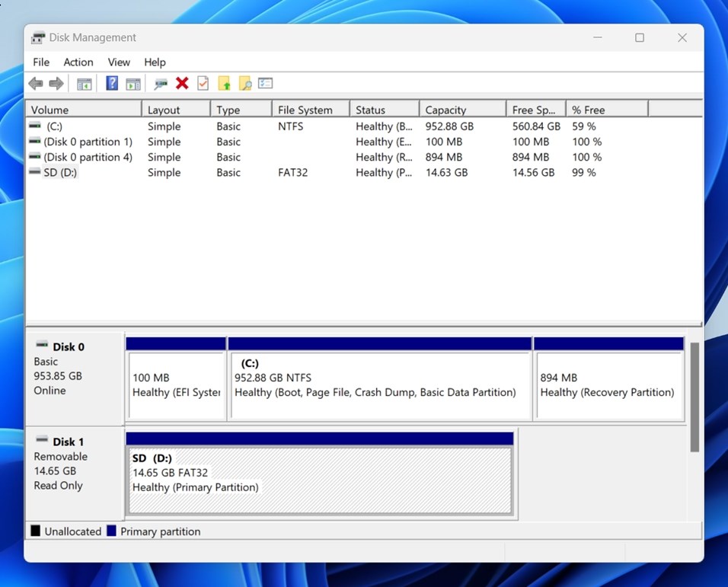Click the Open folder icon with green arrow
Image resolution: width=728 pixels, height=587 pixels.
(224, 83)
